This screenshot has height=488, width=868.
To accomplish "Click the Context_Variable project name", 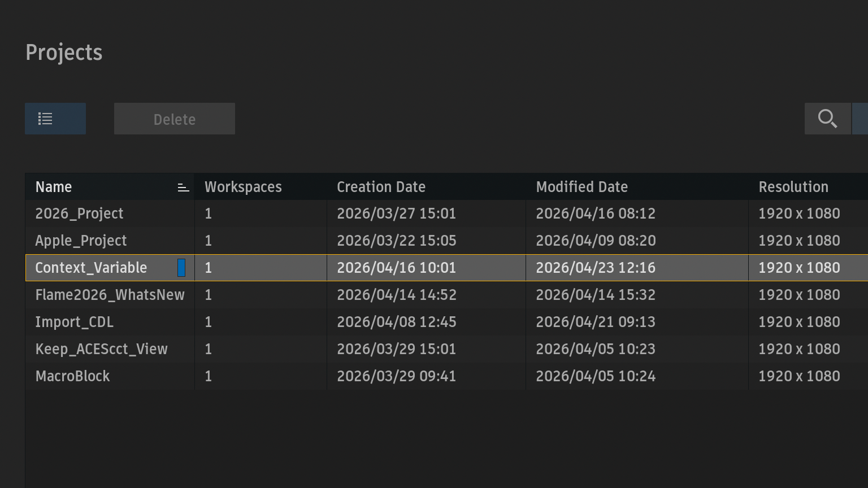I will (91, 268).
